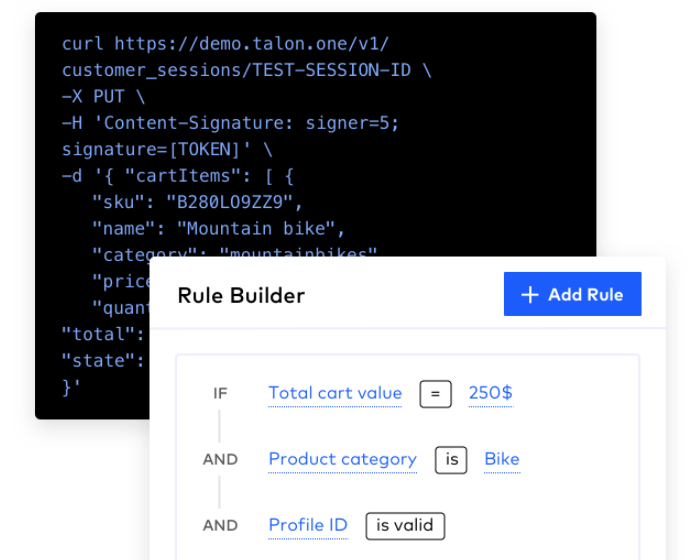Image resolution: width=696 pixels, height=560 pixels.
Task: Click the Rule Builder heading
Action: (241, 295)
